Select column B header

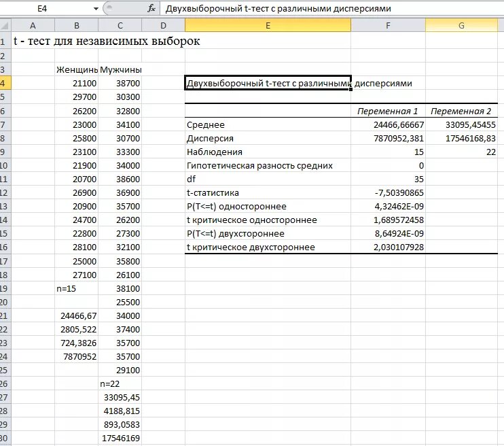[77, 25]
